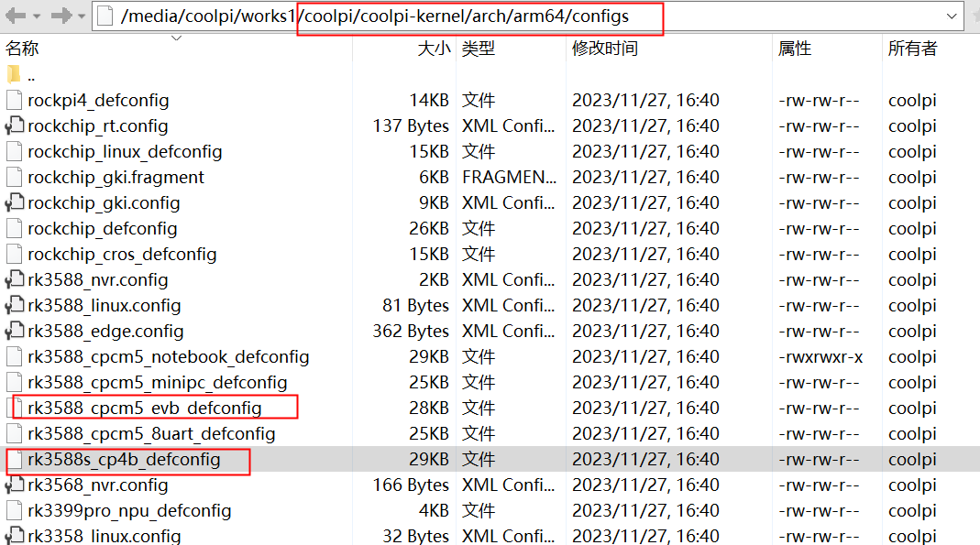Select the rk3568_nvr.config file icon
This screenshot has width=980, height=545.
click(15, 485)
